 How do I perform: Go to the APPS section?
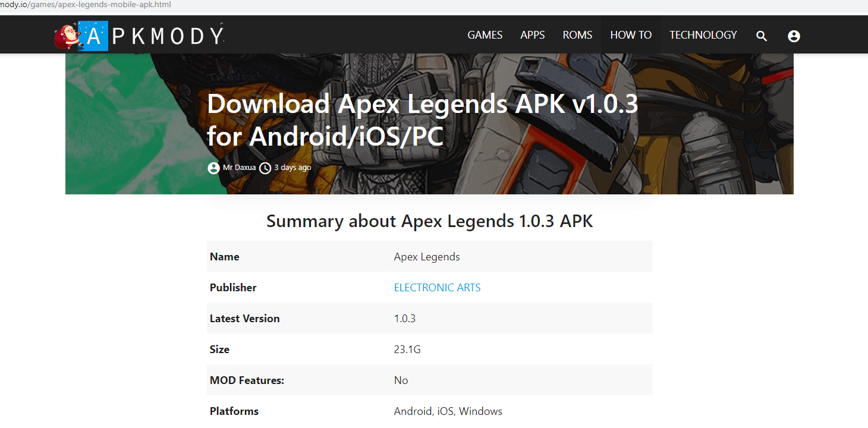coord(532,35)
